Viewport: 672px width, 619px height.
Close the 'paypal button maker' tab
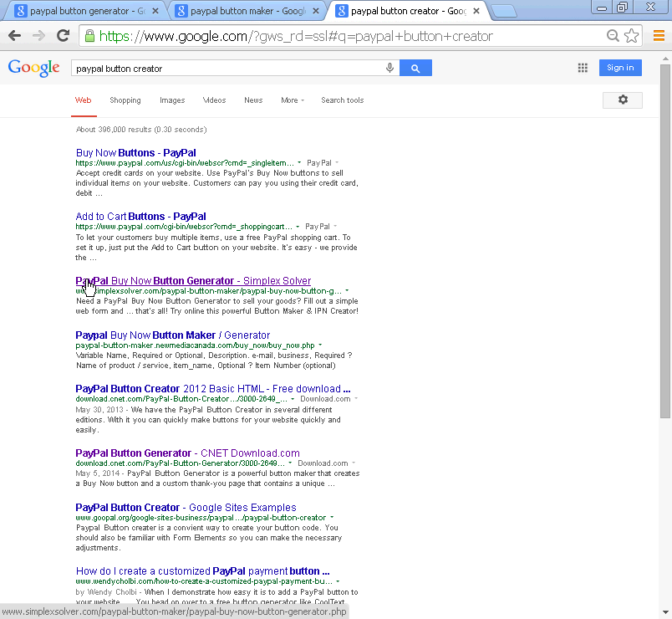point(316,11)
